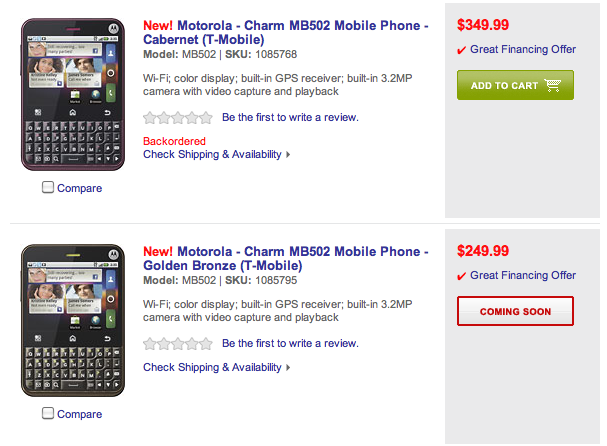Screen dimensions: 607x446
Task: Click red checkmark beside Golden Bronze financing offer
Action: coord(461,276)
